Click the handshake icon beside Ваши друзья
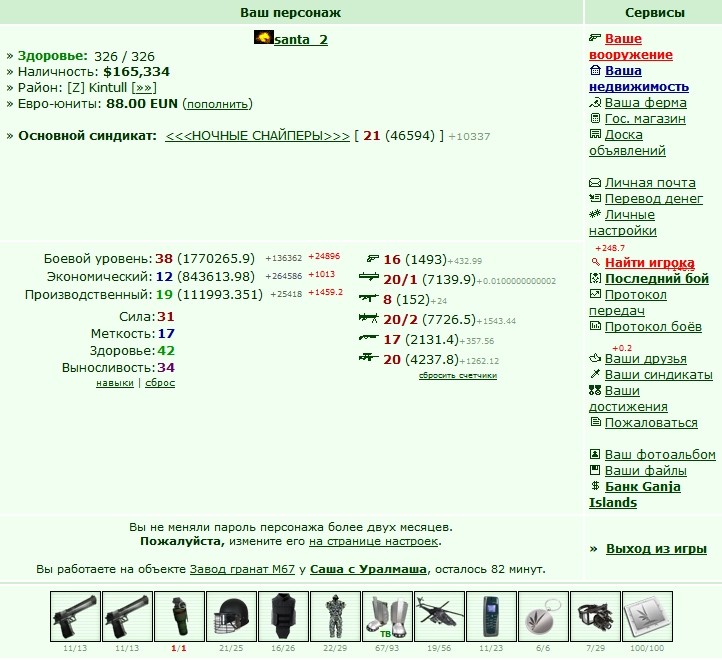The width and height of the screenshot is (722, 660). pyautogui.click(x=595, y=358)
